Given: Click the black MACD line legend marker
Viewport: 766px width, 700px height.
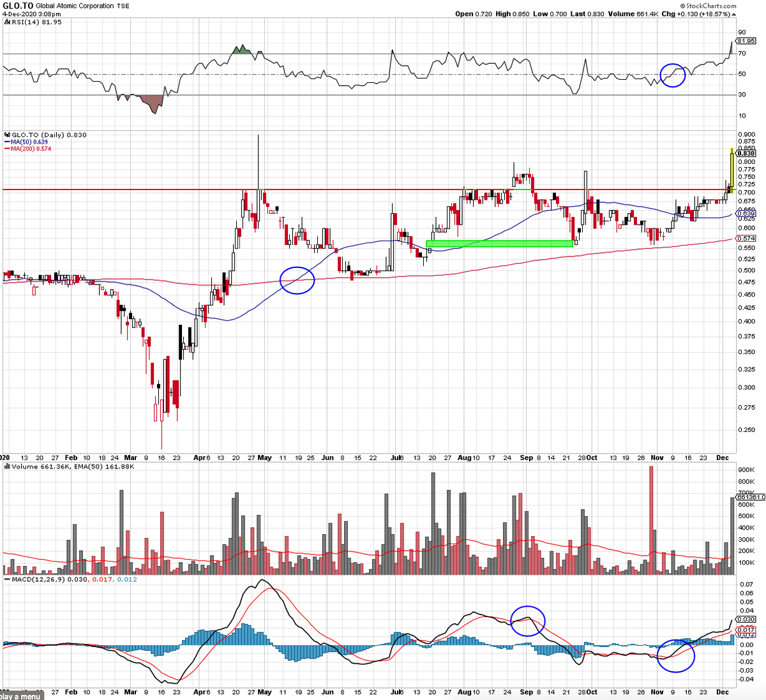Looking at the screenshot, I should (x=8, y=579).
